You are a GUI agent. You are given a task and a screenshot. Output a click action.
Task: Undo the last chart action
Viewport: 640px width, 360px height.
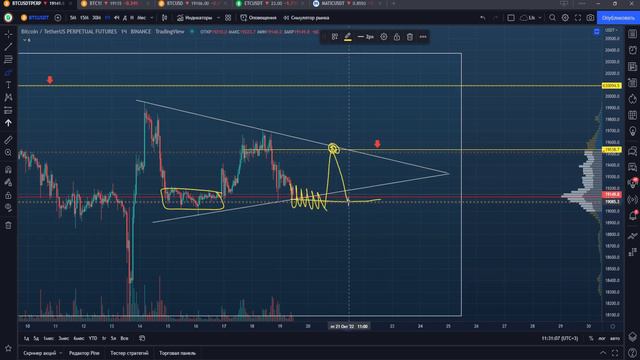click(483, 18)
